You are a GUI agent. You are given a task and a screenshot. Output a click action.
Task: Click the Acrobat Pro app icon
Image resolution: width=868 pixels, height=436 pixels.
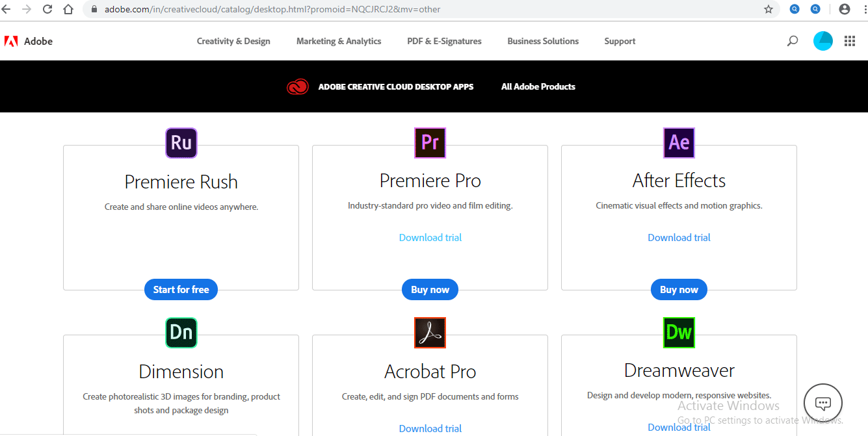pyautogui.click(x=430, y=333)
